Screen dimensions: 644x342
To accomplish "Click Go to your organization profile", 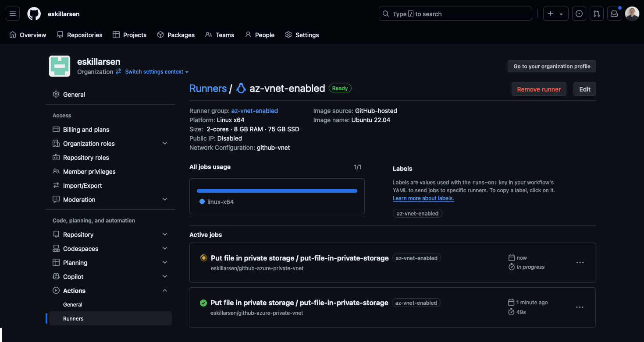I will point(552,67).
